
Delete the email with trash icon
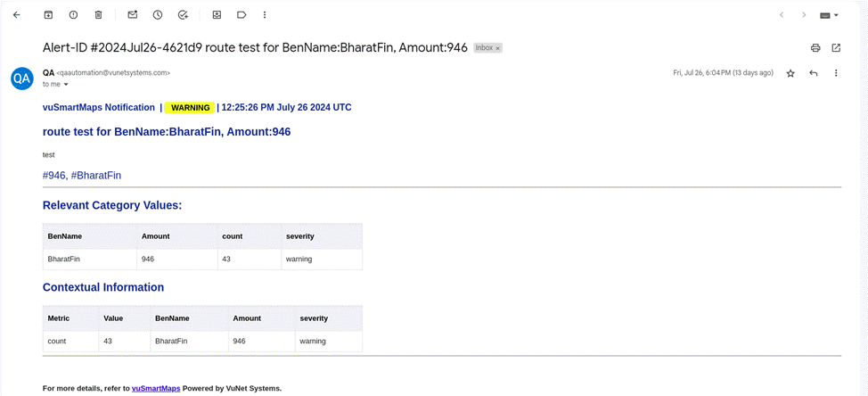[x=98, y=15]
